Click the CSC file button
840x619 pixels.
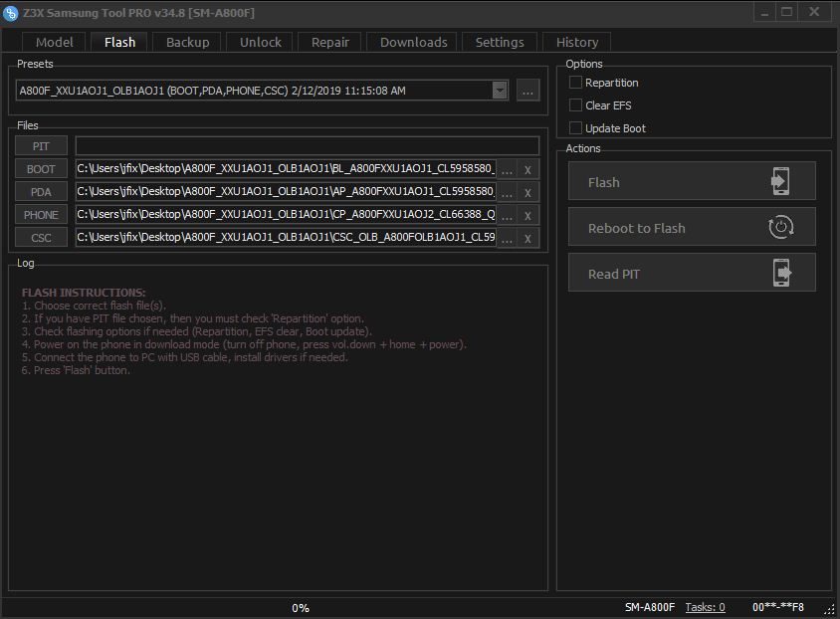41,238
